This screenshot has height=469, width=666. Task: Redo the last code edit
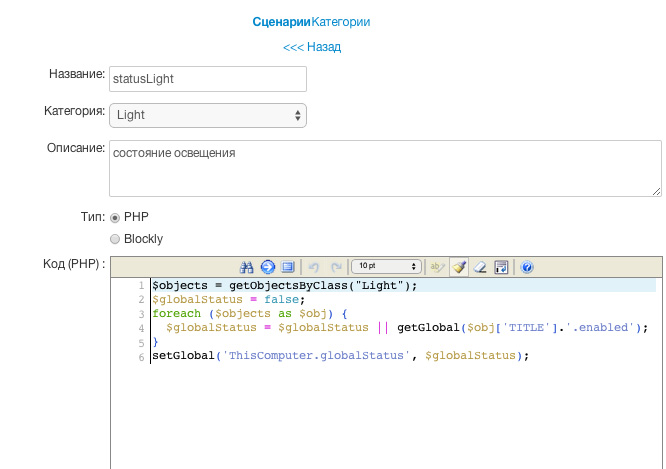(336, 267)
